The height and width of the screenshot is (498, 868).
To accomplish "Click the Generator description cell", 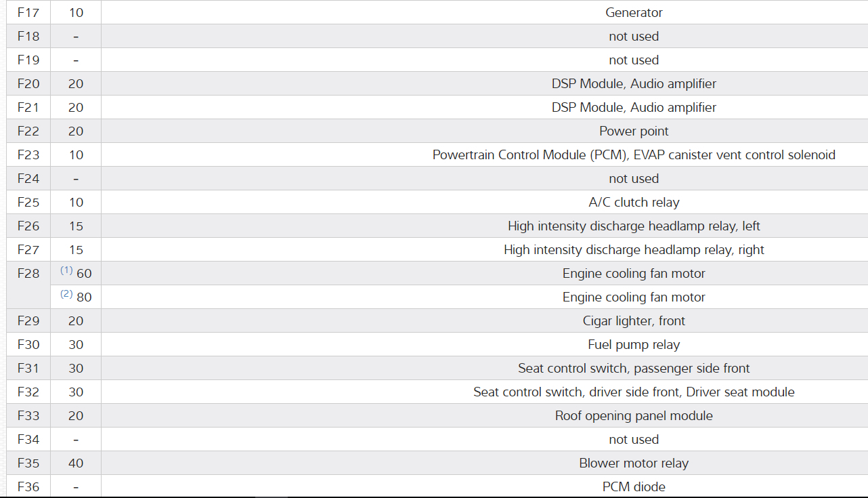I will point(634,12).
